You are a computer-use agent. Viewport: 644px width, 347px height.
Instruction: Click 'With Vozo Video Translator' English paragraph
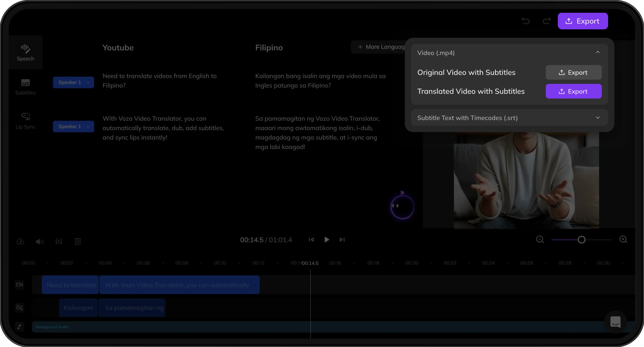click(x=163, y=128)
